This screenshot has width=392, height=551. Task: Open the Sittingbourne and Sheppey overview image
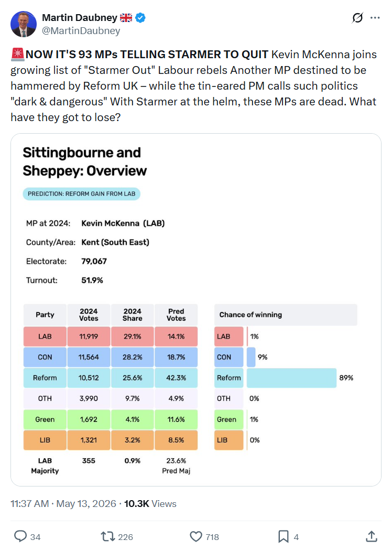coord(196,310)
